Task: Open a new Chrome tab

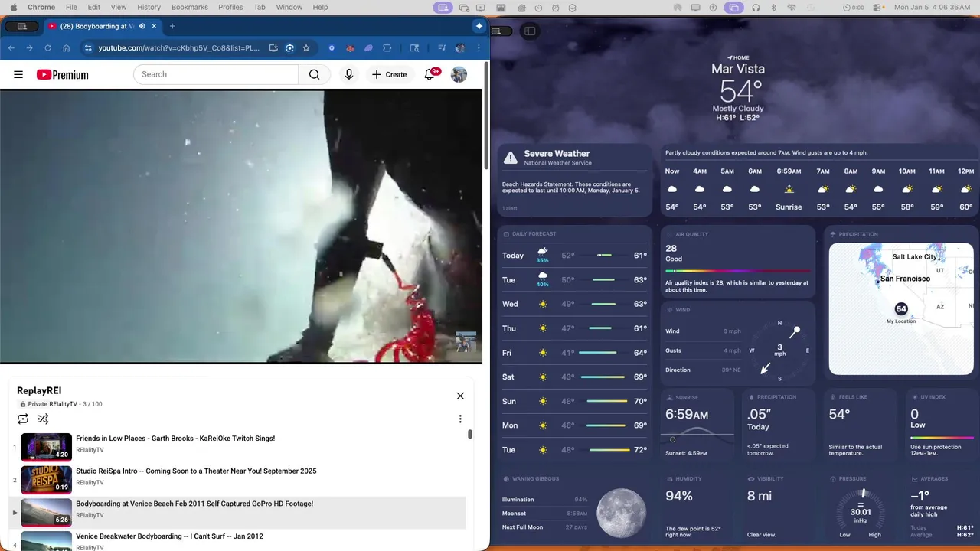Action: coord(172,26)
